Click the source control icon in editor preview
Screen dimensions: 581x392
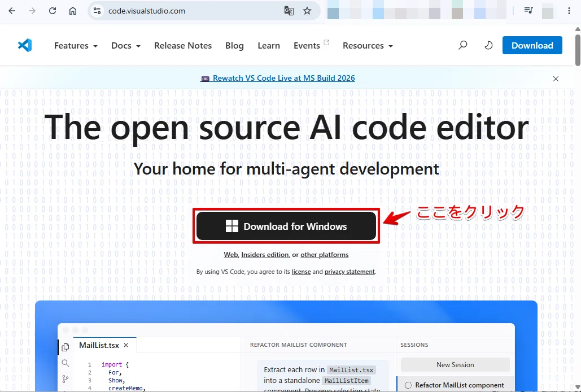tap(65, 378)
